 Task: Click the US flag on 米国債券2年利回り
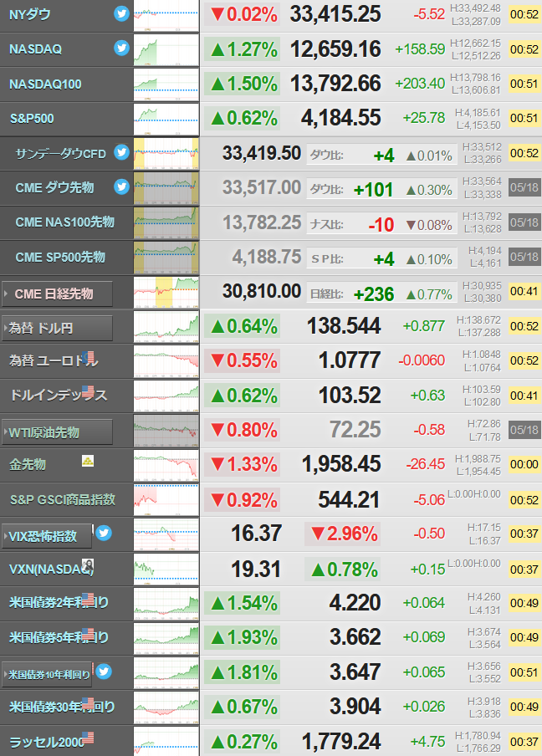coord(88,600)
